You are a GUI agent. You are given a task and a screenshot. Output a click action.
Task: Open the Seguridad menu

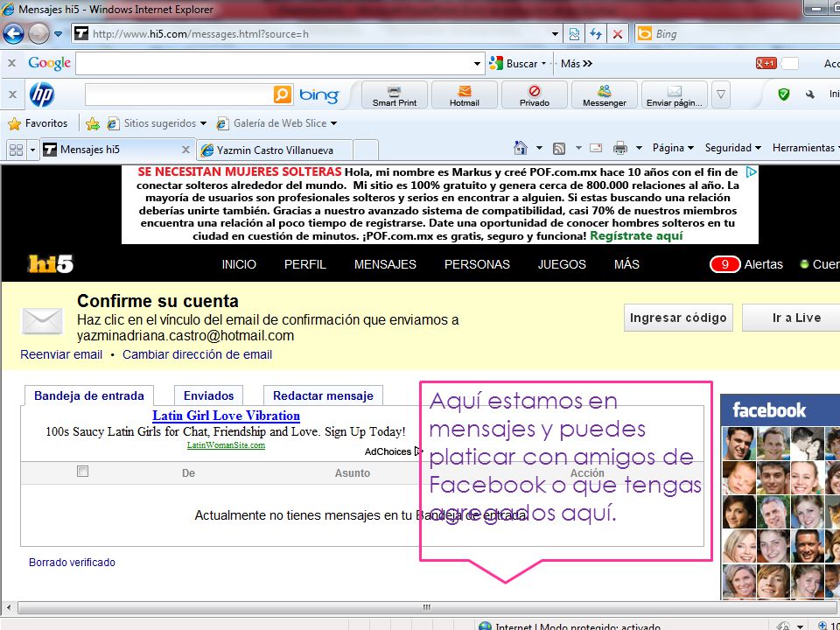(x=732, y=148)
